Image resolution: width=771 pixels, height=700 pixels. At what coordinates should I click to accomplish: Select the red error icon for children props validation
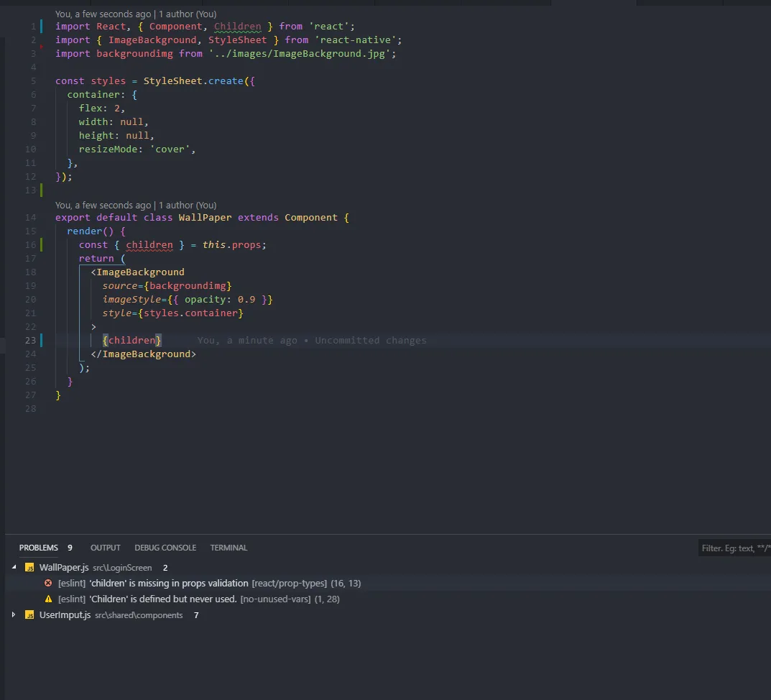pos(48,583)
